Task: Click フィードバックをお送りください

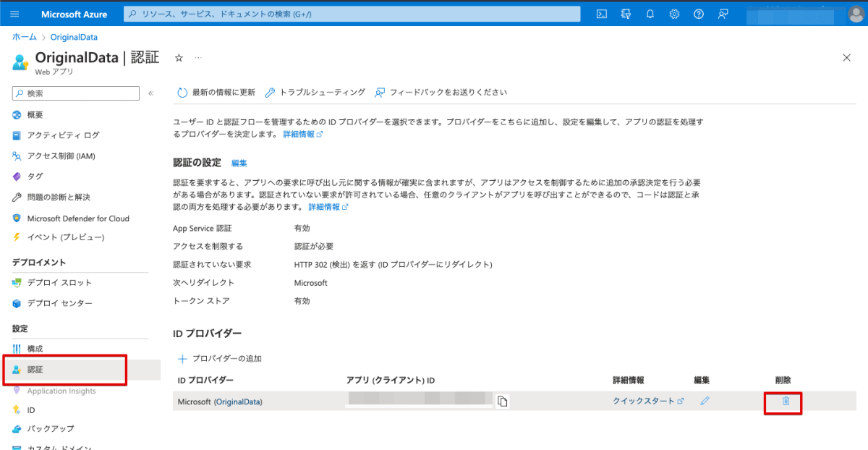Action: [x=441, y=93]
